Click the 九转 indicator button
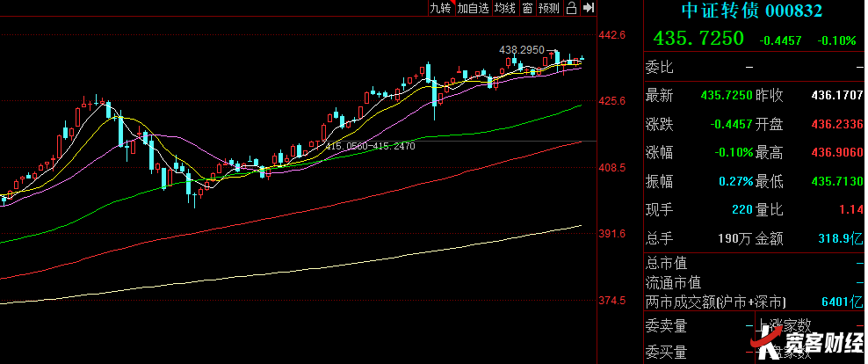Screen dimensions: 868x364 coord(441,8)
